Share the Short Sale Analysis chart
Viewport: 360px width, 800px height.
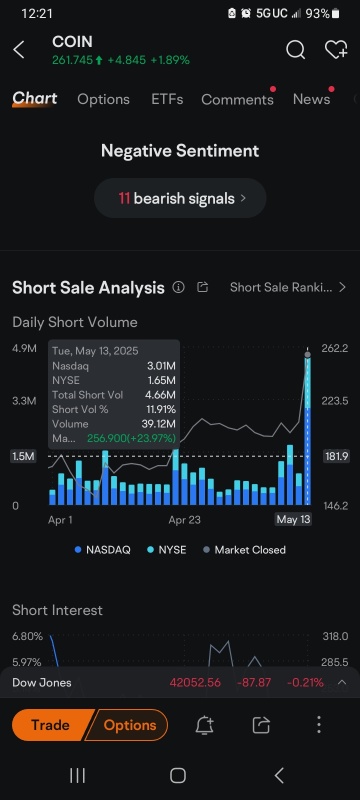[x=202, y=287]
